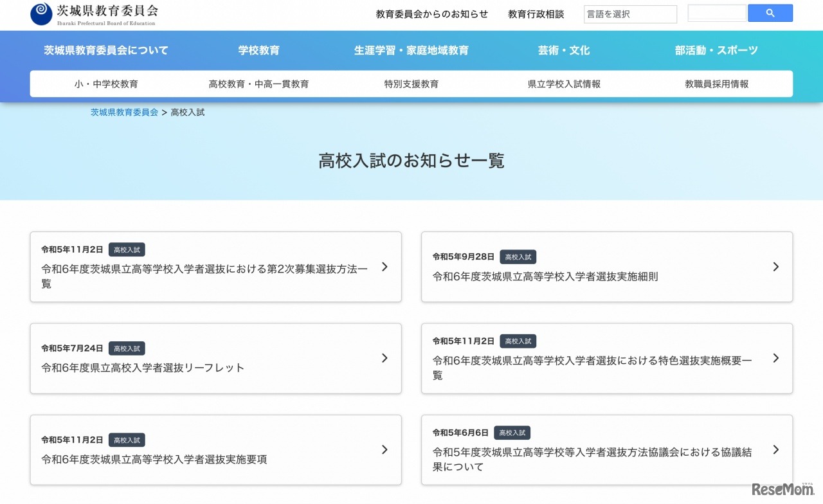Click the blue search magnifier icon
Screen dimensions: 823x504
tap(770, 13)
